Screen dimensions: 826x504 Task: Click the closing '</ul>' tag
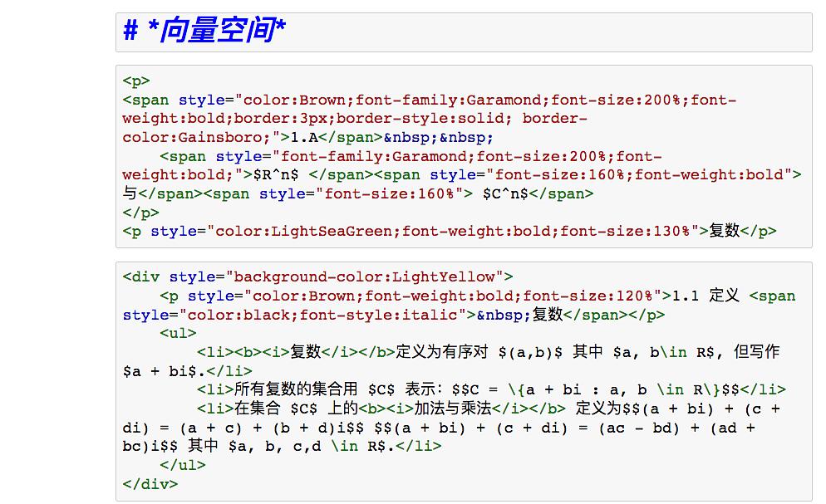click(183, 466)
